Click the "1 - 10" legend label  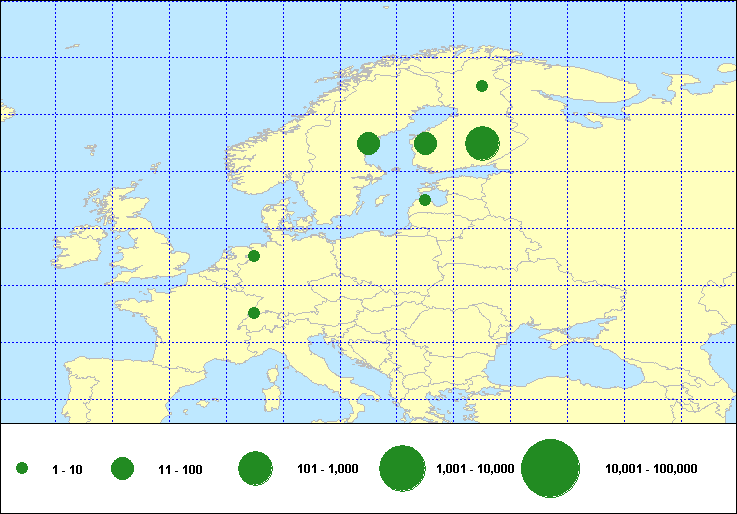(x=67, y=469)
